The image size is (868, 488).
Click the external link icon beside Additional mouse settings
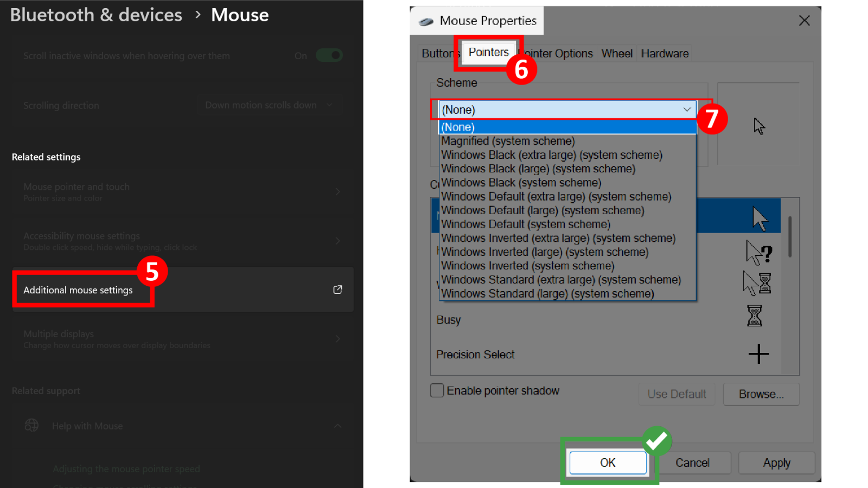(x=337, y=290)
